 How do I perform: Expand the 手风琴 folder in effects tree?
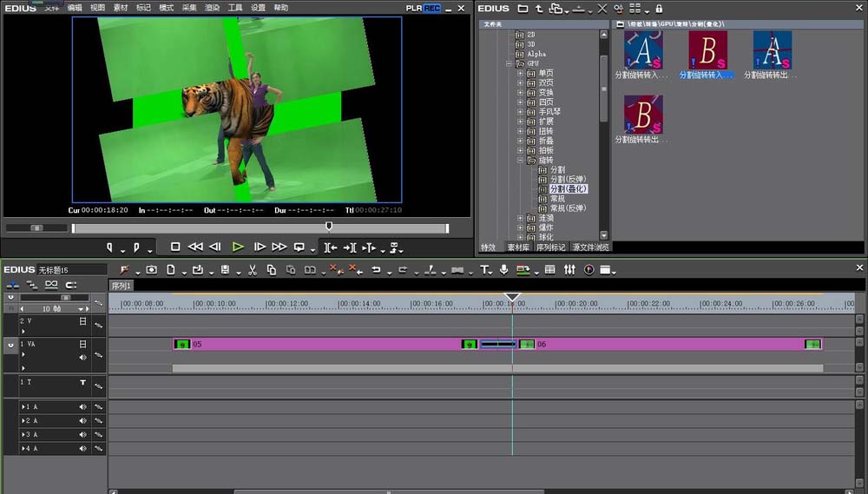coord(521,112)
